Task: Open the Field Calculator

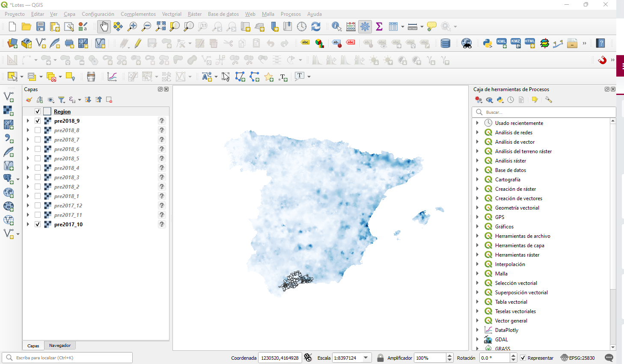Action: 351,26
